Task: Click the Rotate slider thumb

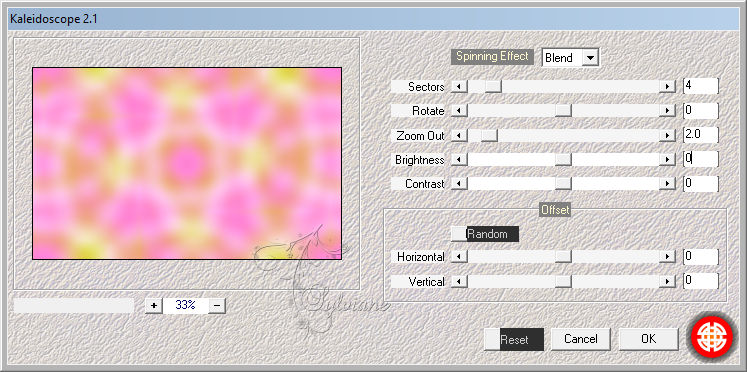Action: point(564,111)
